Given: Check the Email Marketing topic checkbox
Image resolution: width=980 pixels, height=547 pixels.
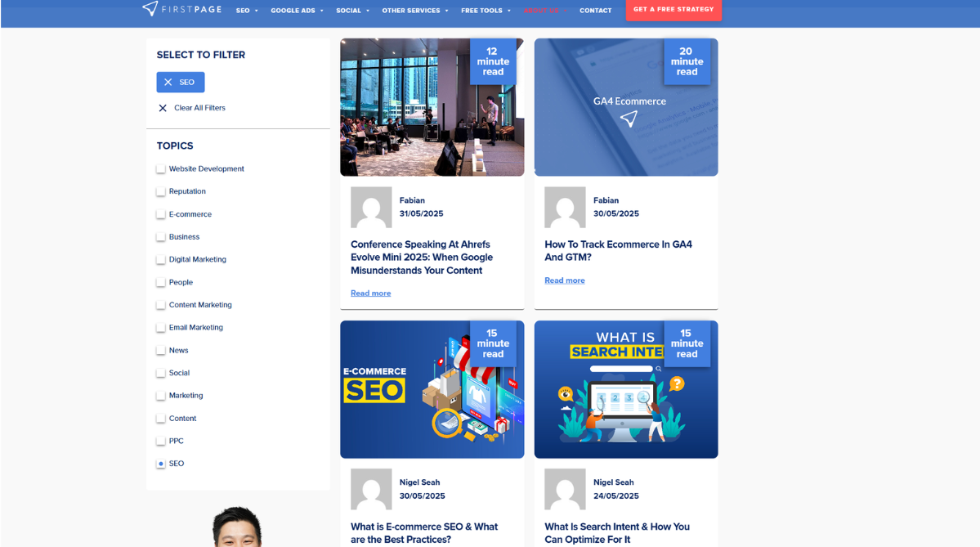Looking at the screenshot, I should point(161,328).
